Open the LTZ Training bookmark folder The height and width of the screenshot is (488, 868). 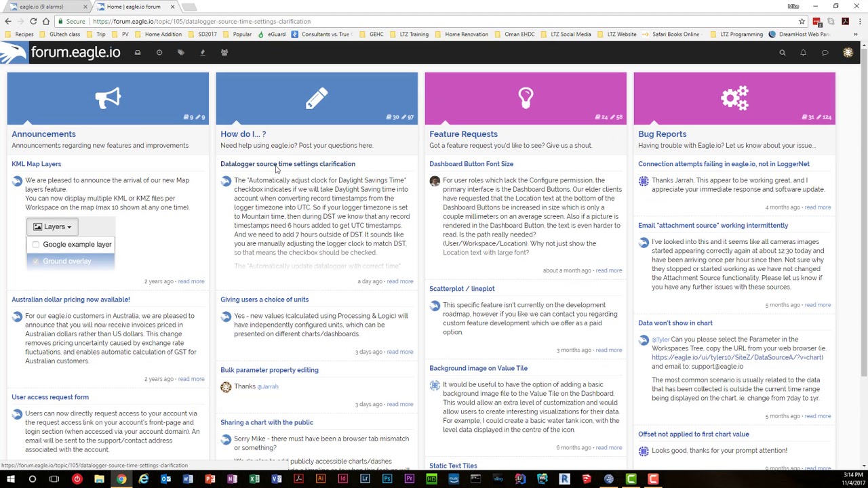point(409,34)
